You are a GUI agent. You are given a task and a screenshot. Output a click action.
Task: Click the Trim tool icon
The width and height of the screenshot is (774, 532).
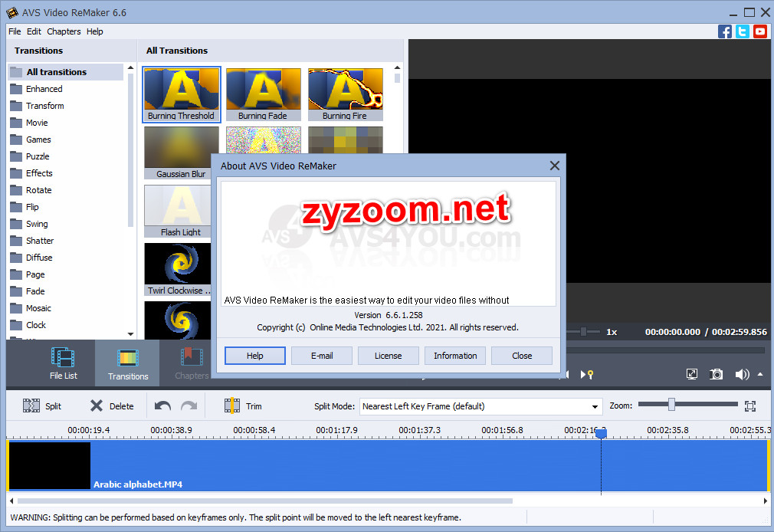point(232,406)
